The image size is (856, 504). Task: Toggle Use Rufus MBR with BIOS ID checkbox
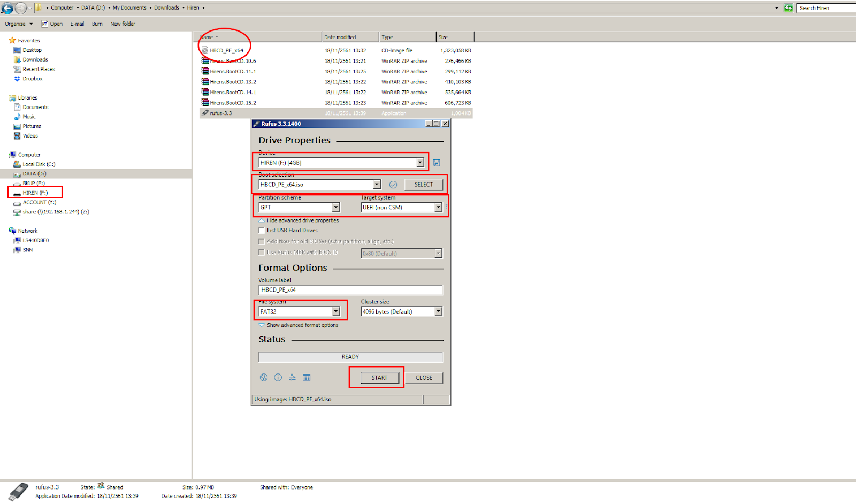click(x=262, y=253)
